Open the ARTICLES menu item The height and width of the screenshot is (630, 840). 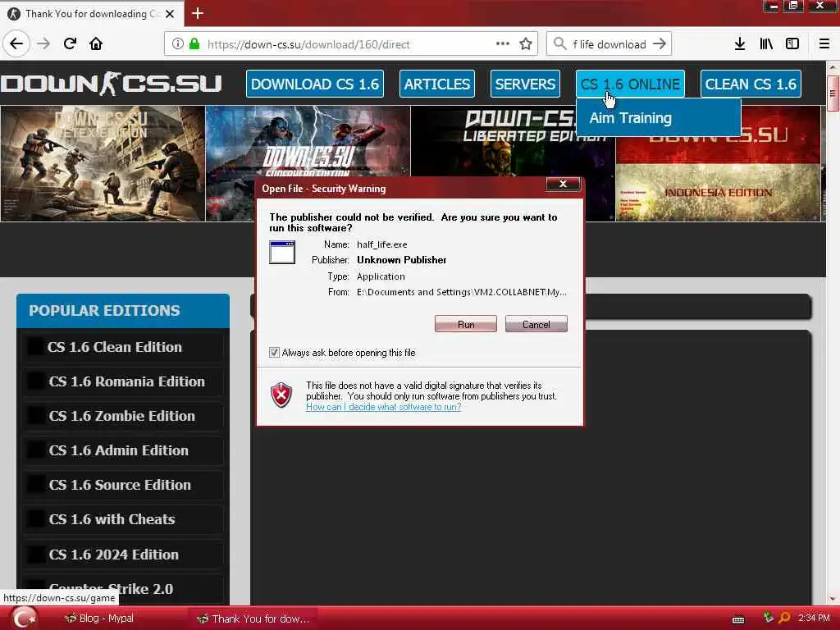(437, 84)
